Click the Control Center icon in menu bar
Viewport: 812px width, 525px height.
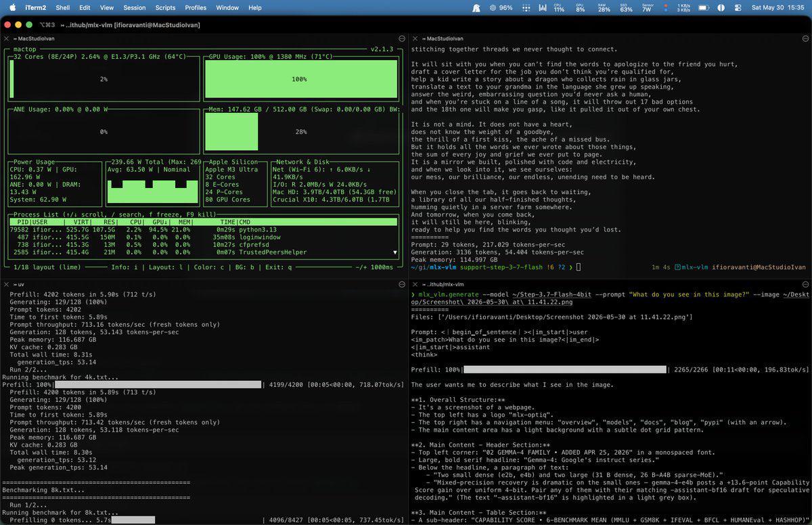[738, 8]
